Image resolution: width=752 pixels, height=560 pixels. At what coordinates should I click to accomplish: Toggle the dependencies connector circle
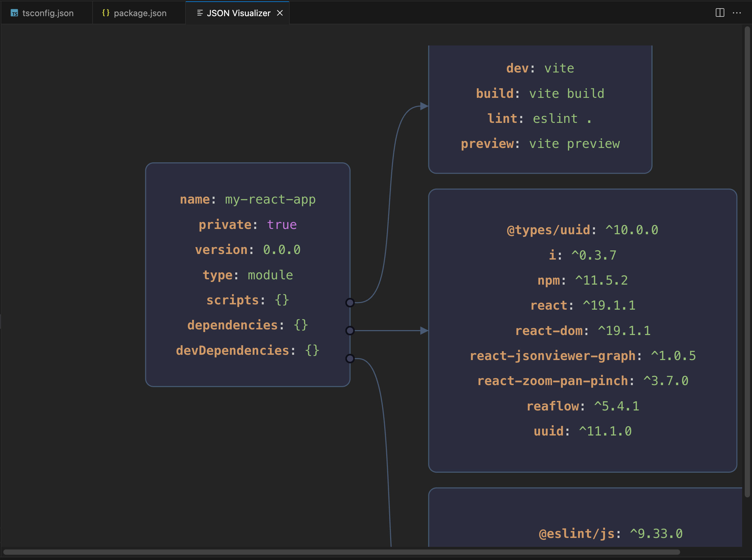350,330
